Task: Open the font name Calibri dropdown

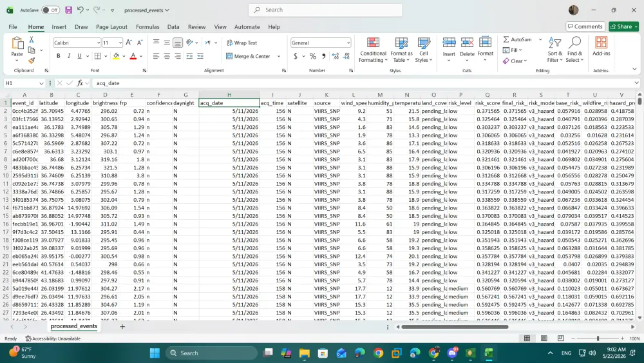Action: pyautogui.click(x=99, y=43)
